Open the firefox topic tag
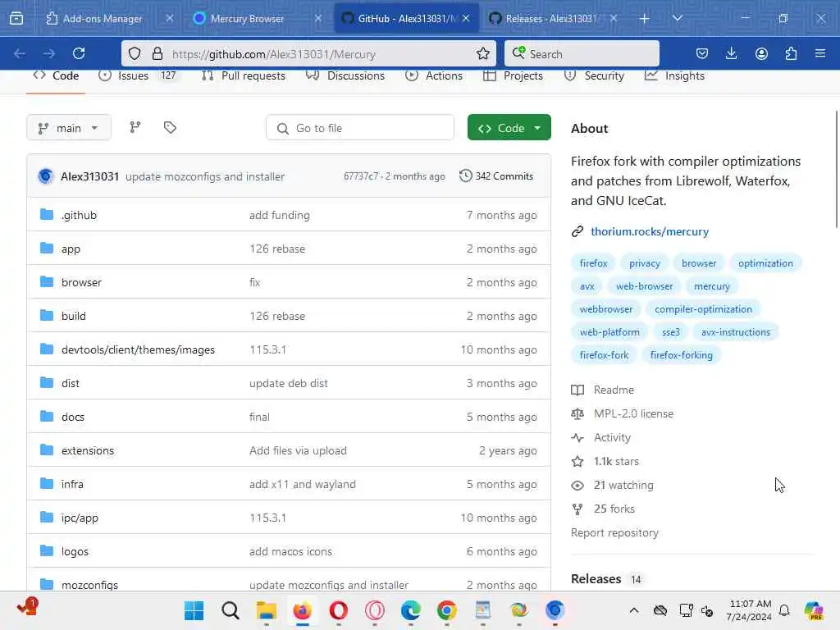 pyautogui.click(x=593, y=263)
